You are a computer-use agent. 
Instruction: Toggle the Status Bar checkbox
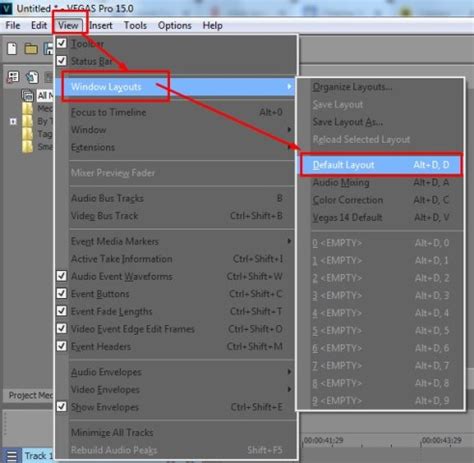(x=62, y=61)
